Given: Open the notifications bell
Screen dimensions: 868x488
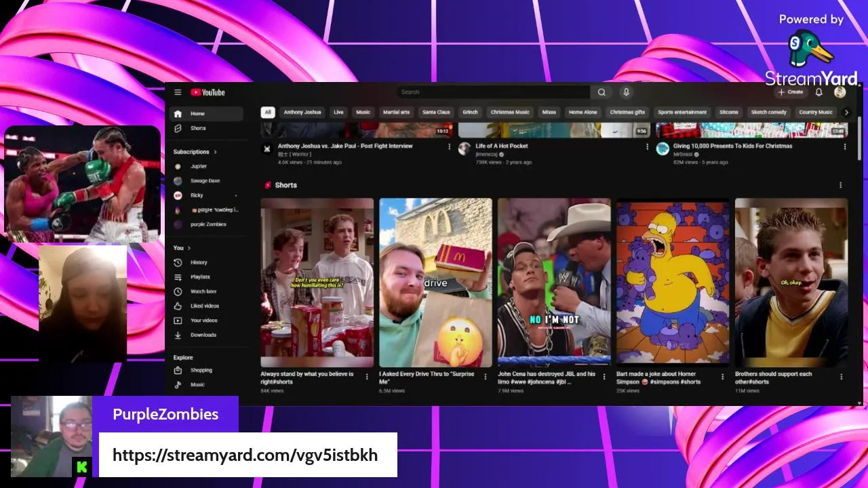Looking at the screenshot, I should 819,92.
